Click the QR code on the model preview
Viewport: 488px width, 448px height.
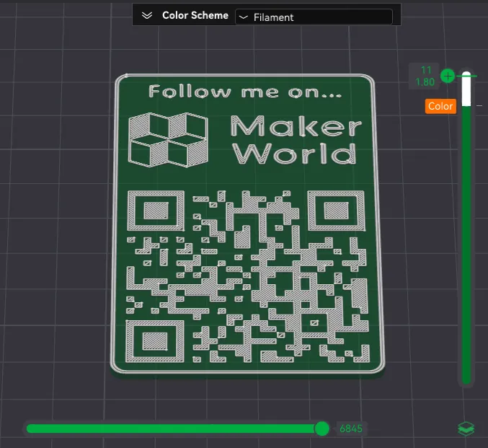click(x=247, y=276)
